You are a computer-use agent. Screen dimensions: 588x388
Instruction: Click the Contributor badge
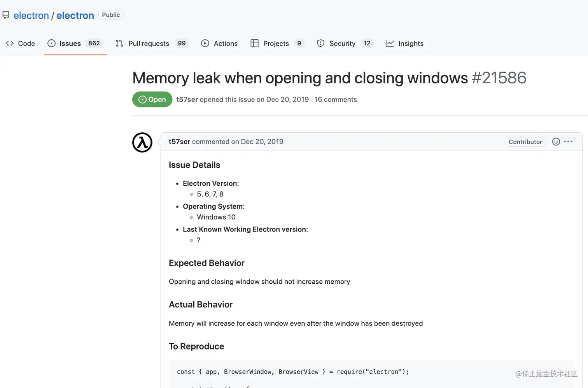coord(525,142)
